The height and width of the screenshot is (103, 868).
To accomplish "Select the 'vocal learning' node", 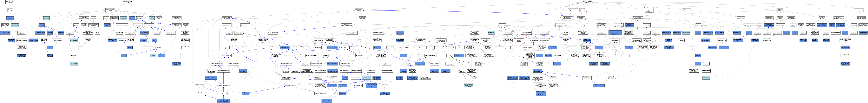I will coord(706,78).
